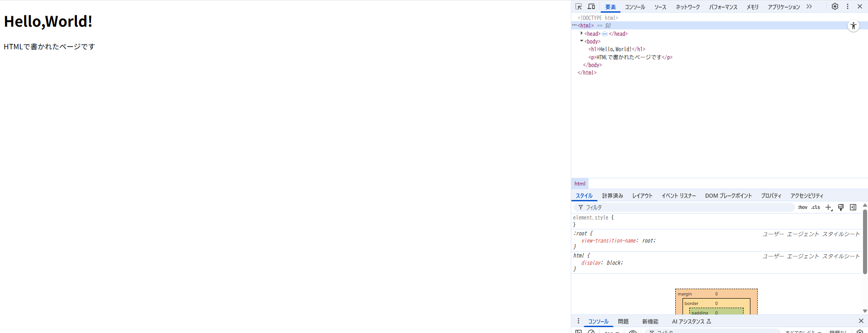868x333 pixels.
Task: Click the accessibility tree toggle button
Action: [854, 26]
